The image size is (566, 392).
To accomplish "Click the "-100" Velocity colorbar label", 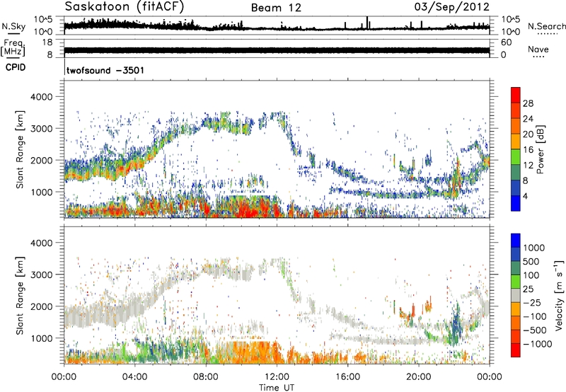I will point(535,316).
